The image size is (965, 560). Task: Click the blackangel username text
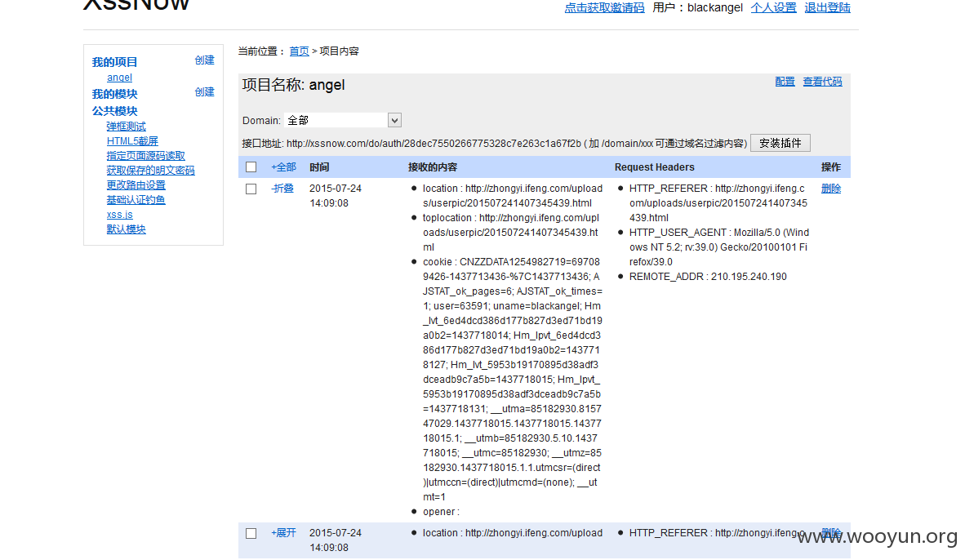715,8
